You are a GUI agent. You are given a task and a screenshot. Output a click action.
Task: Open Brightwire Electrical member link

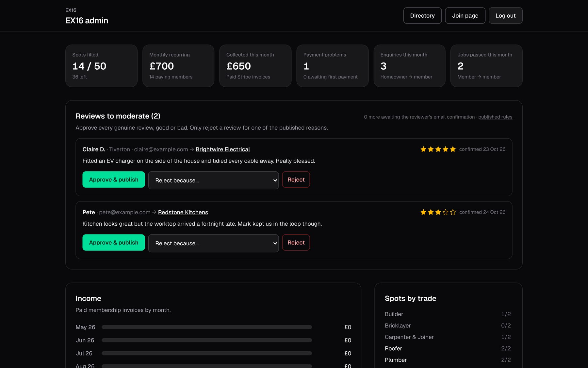click(x=223, y=149)
